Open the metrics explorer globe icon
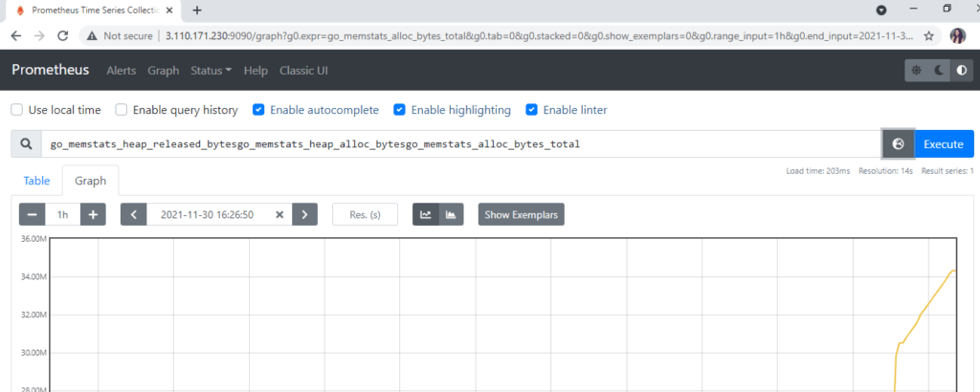Screen dimensions: 980x392 pyautogui.click(x=898, y=144)
